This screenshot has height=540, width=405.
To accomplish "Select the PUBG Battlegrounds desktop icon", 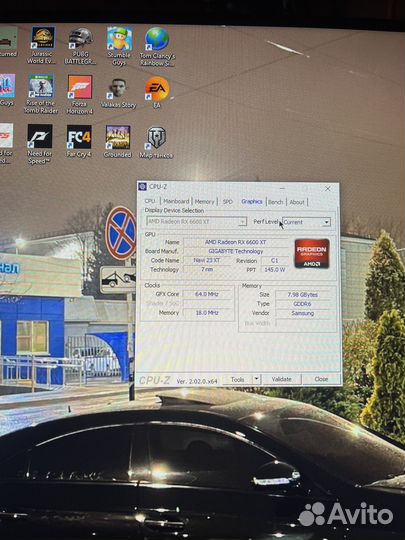I will [x=80, y=46].
